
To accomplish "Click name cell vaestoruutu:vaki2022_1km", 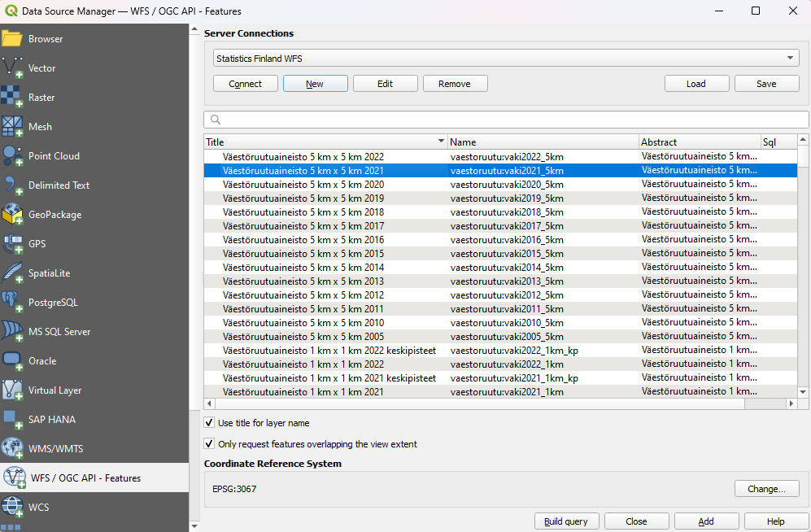I will [x=507, y=364].
